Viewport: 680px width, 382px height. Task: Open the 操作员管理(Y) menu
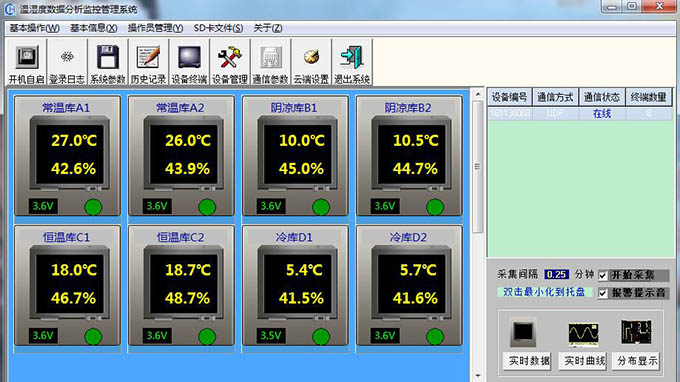point(155,28)
